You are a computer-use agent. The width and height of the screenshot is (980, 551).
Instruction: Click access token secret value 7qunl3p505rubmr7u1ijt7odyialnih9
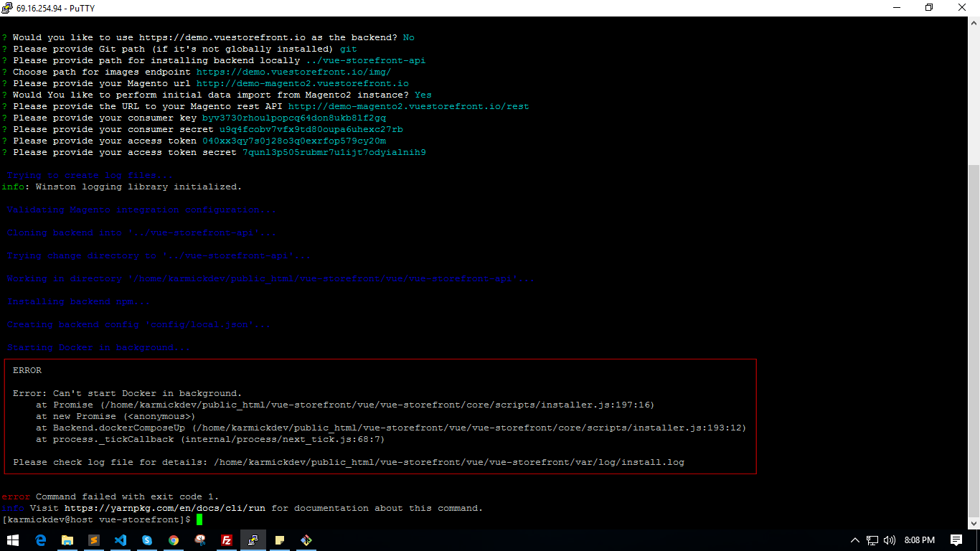tap(334, 152)
